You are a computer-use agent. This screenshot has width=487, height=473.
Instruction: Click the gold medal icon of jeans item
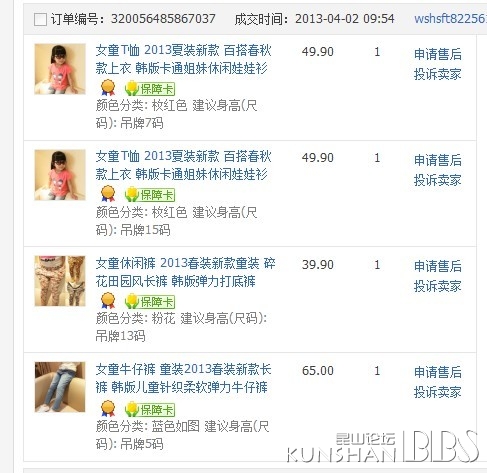(108, 409)
